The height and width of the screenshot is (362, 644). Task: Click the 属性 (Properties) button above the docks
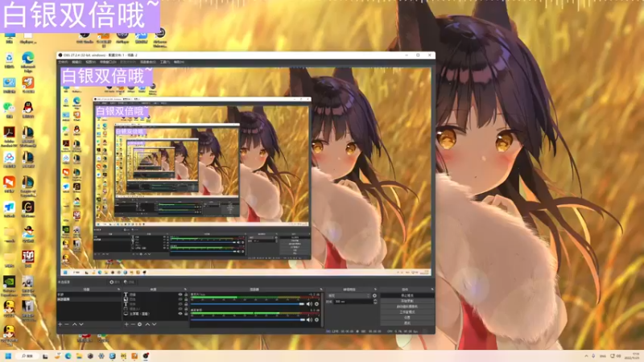click(114, 282)
